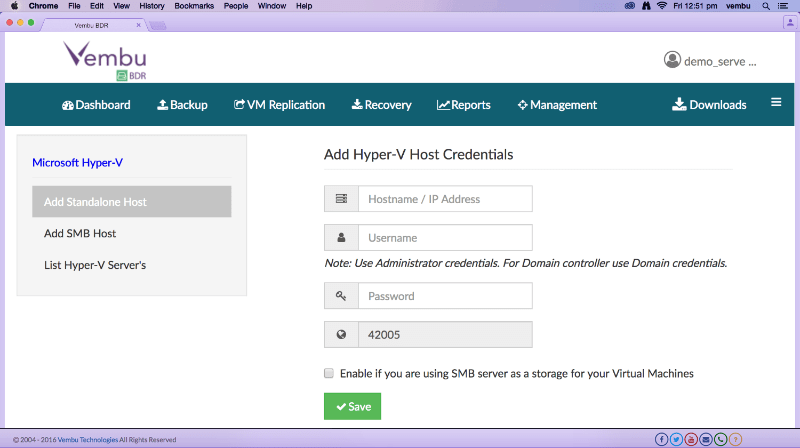Click the globe icon beside port field
Viewport: 800px width, 448px height.
341,334
